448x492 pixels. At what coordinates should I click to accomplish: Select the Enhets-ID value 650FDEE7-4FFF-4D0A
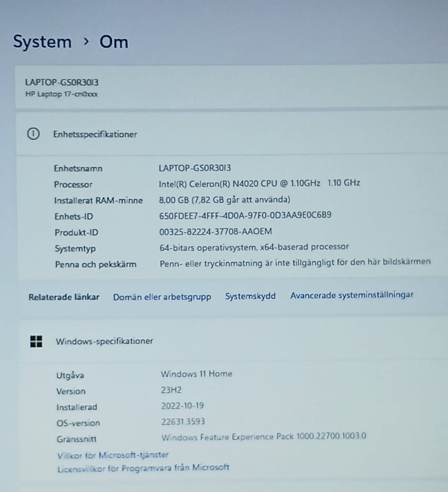245,215
